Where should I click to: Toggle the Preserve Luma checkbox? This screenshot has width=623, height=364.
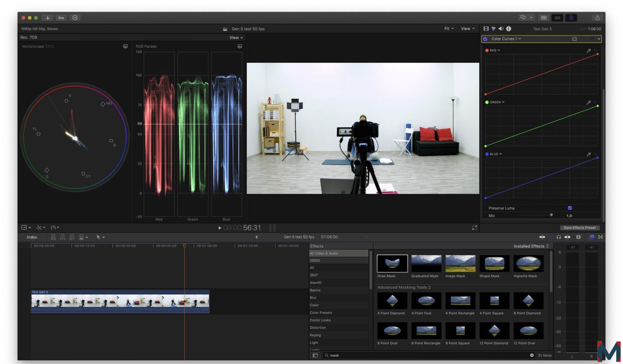(x=570, y=208)
